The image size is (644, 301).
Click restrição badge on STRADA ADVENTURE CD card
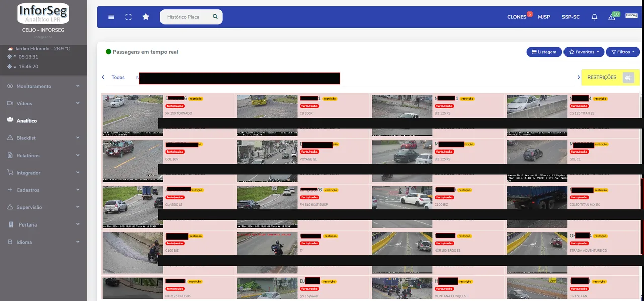pyautogui.click(x=600, y=236)
